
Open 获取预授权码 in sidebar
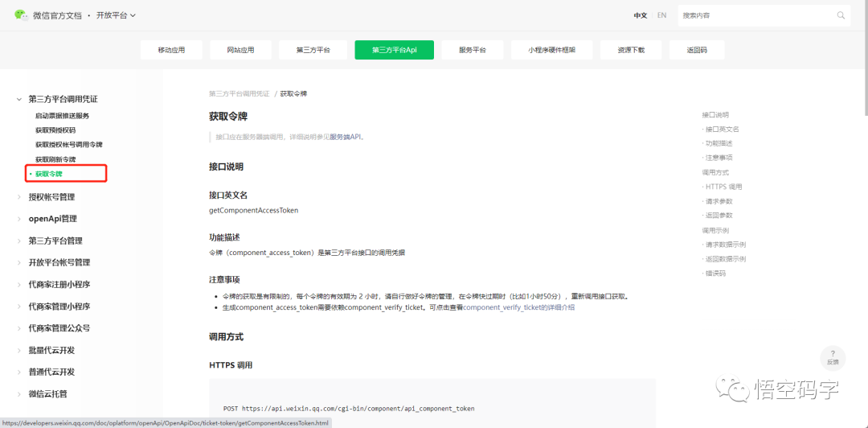55,130
